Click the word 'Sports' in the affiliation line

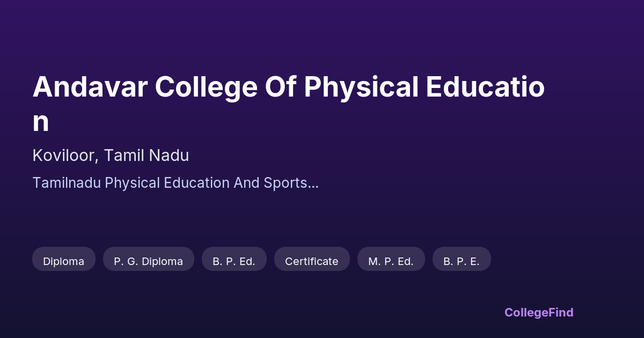285,183
